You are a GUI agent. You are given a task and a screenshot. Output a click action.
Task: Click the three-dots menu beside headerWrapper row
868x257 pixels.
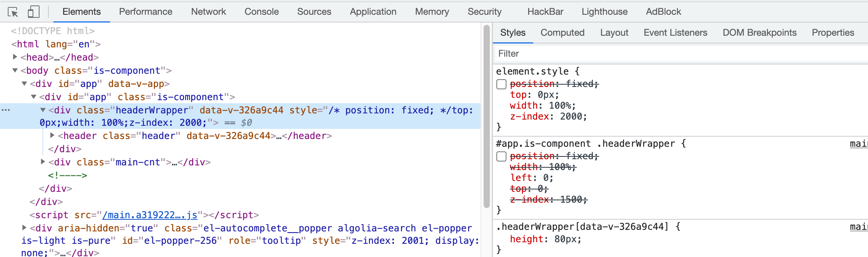point(6,110)
